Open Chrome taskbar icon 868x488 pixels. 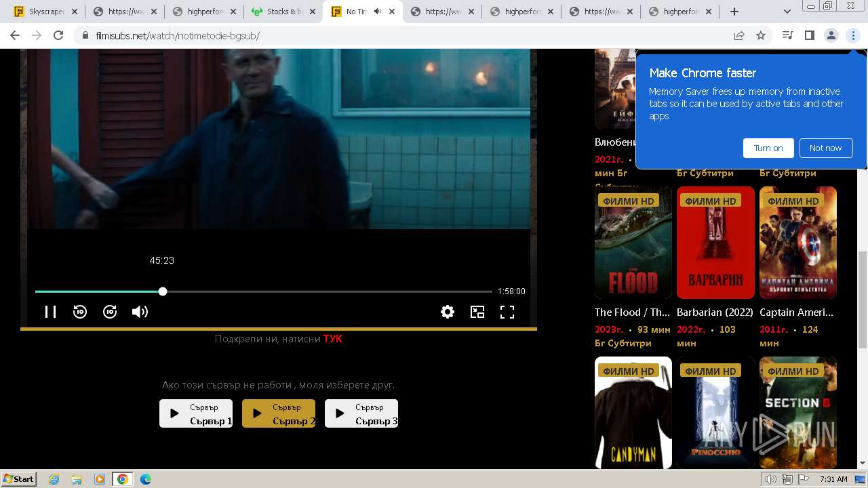(123, 479)
